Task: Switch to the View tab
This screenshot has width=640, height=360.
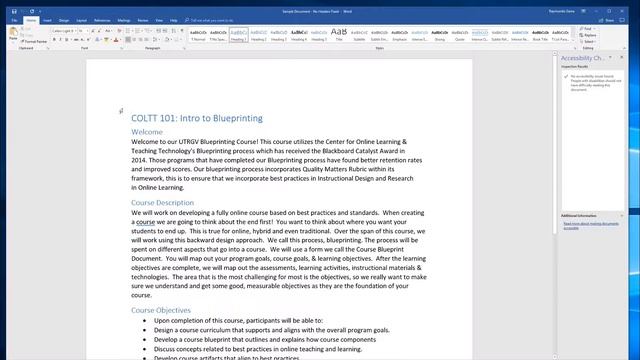Action: point(159,20)
